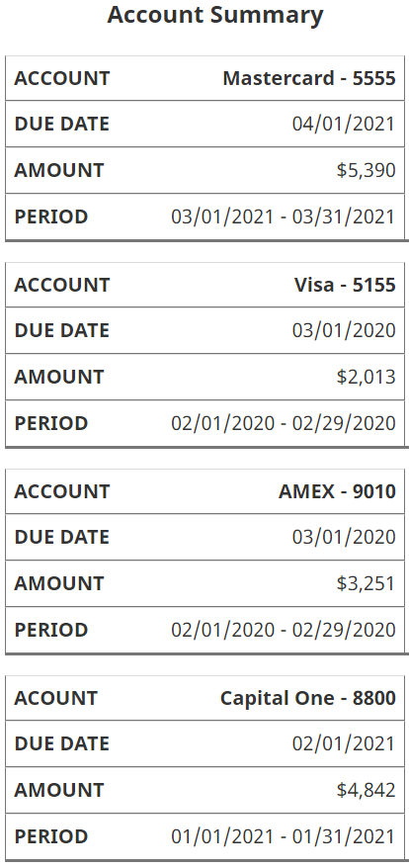Click the period 03/01/2021 - 03/31/2021
The height and width of the screenshot is (868, 409).
coord(284,217)
